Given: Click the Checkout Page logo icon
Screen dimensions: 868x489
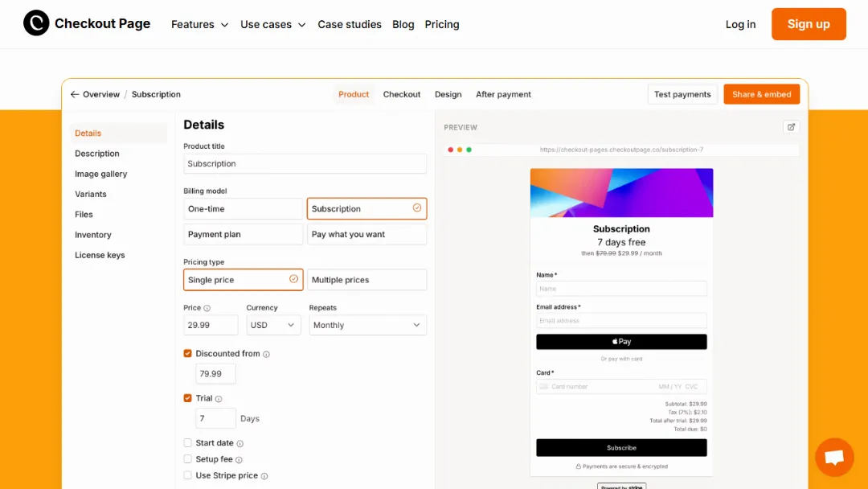Looking at the screenshot, I should [36, 23].
